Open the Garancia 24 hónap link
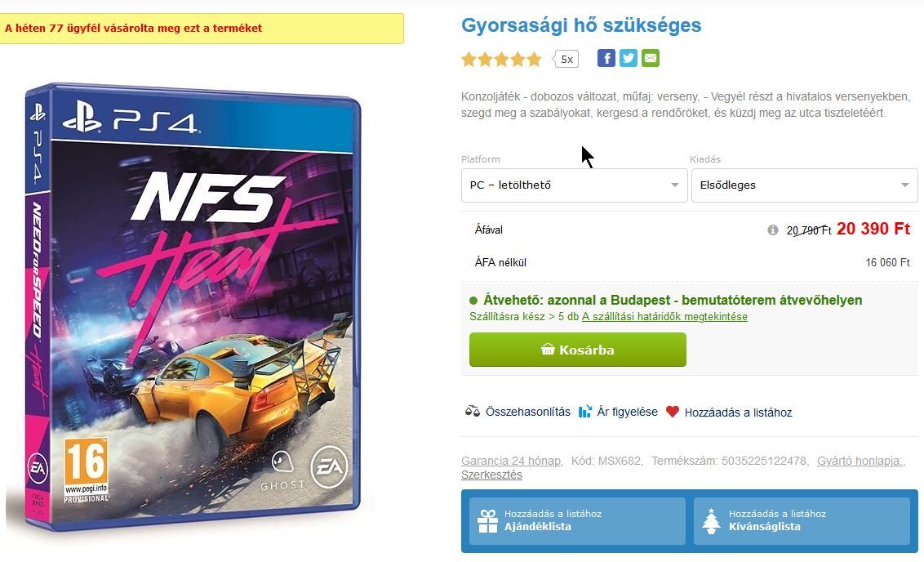This screenshot has width=924, height=562. tap(511, 461)
